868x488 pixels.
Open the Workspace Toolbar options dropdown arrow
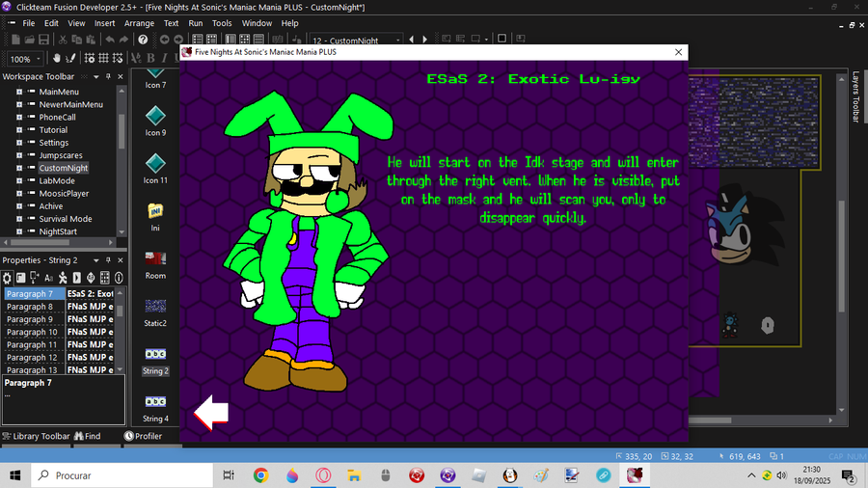coord(95,76)
